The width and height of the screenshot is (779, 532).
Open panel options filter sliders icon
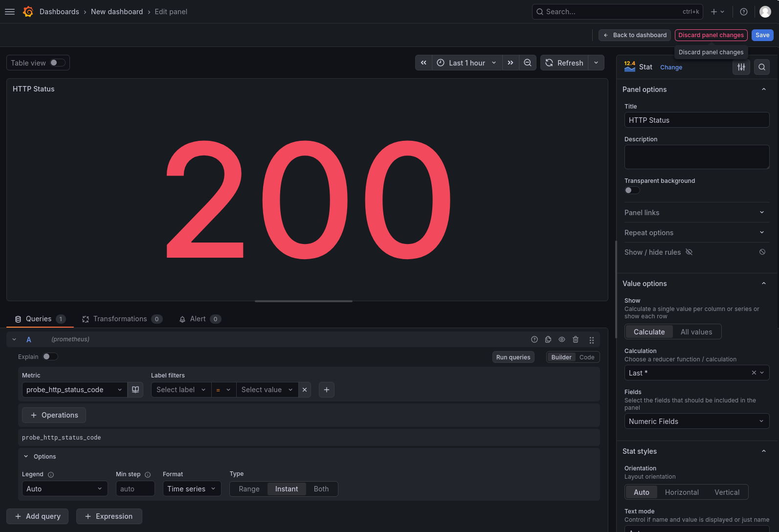coord(741,67)
